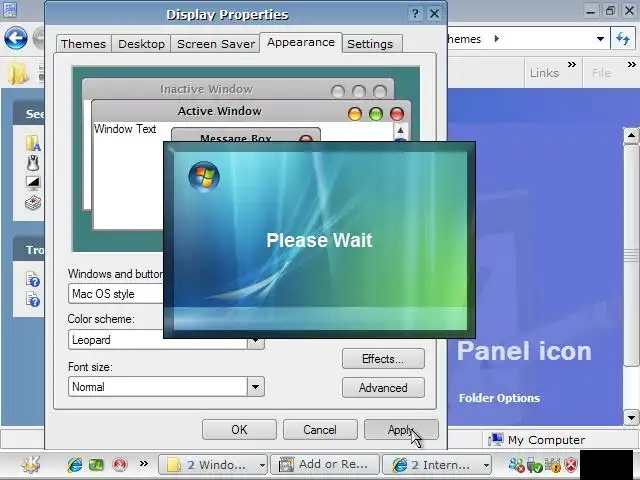
Task: Click the second troubleshooter help document icon
Action: click(x=33, y=299)
